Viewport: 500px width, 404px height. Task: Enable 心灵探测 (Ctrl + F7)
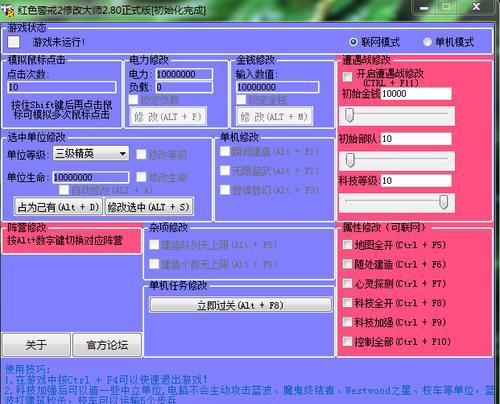click(x=348, y=284)
